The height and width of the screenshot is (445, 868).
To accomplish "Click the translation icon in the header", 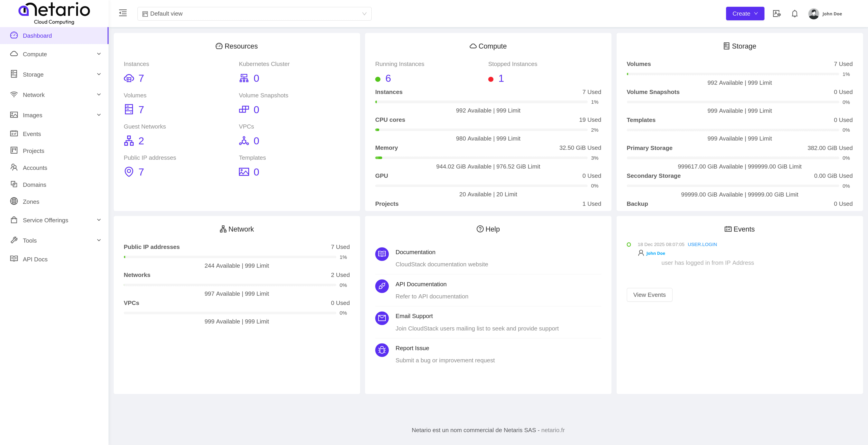I will (x=777, y=14).
